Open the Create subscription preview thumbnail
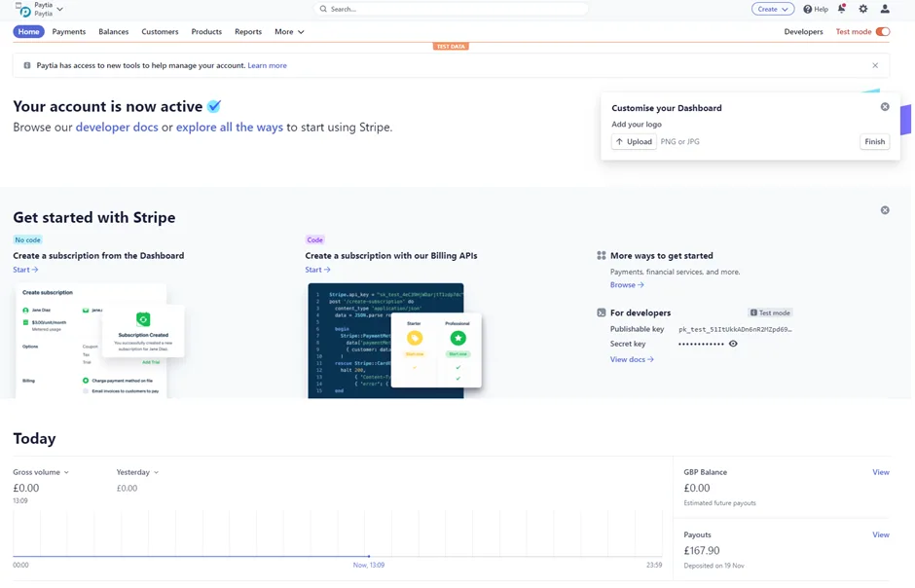The image size is (915, 588). click(x=98, y=341)
